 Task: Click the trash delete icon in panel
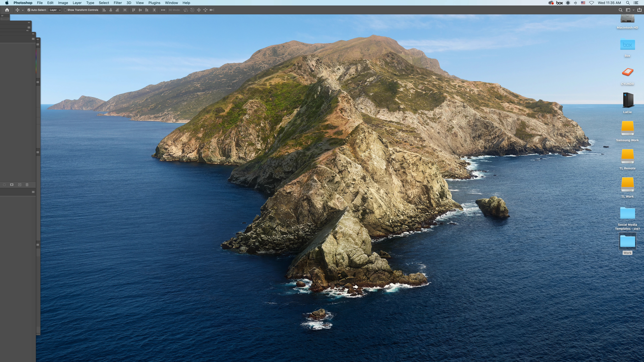[x=27, y=185]
